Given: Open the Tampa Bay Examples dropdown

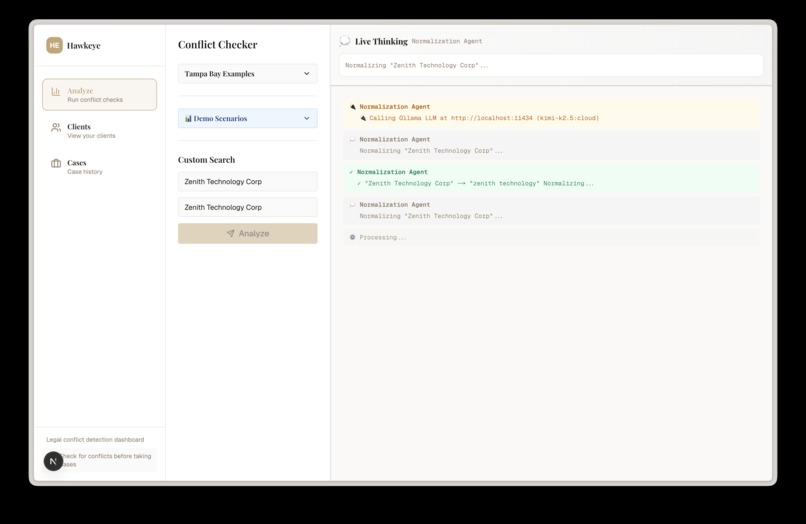Looking at the screenshot, I should pyautogui.click(x=248, y=74).
